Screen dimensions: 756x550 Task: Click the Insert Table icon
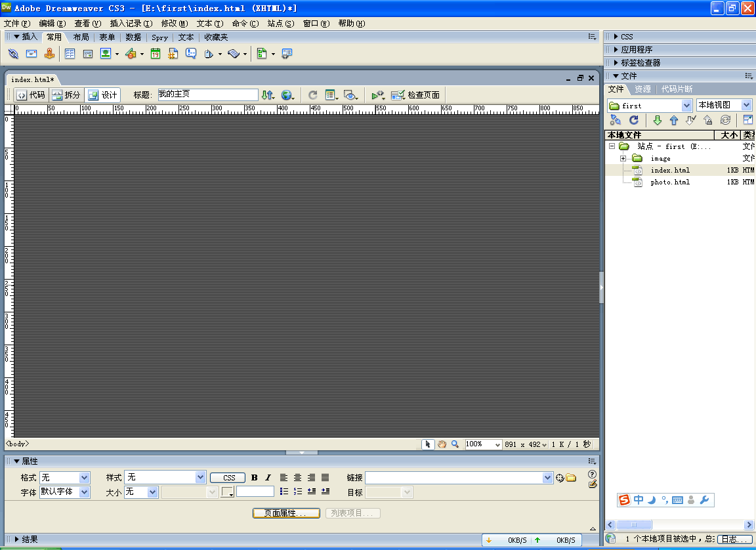pos(70,54)
